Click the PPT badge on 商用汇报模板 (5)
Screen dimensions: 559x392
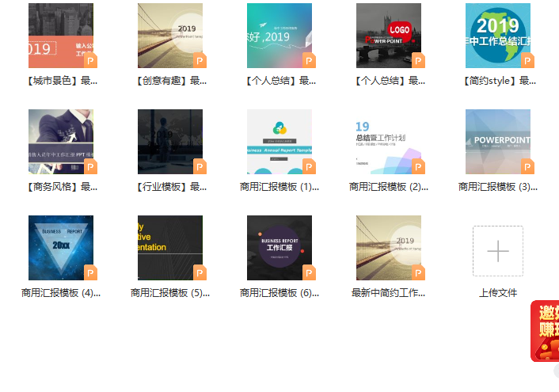tap(200, 273)
